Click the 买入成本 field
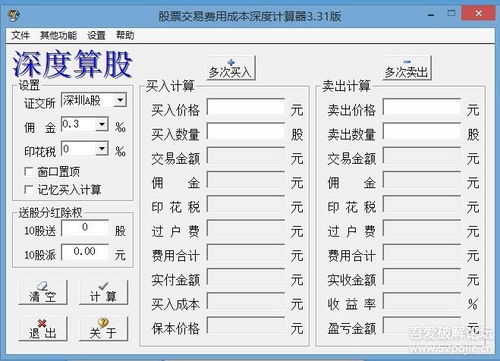Image resolution: width=500 pixels, height=361 pixels. point(246,301)
